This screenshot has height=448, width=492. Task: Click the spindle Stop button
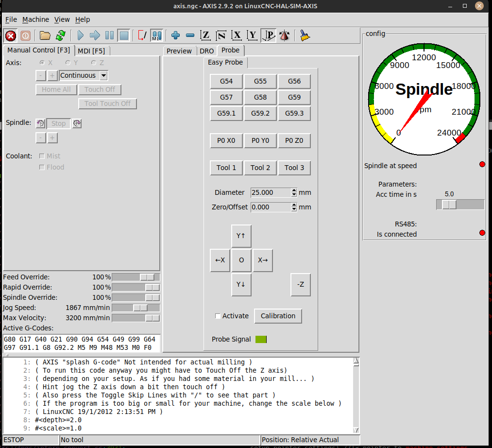coord(58,124)
